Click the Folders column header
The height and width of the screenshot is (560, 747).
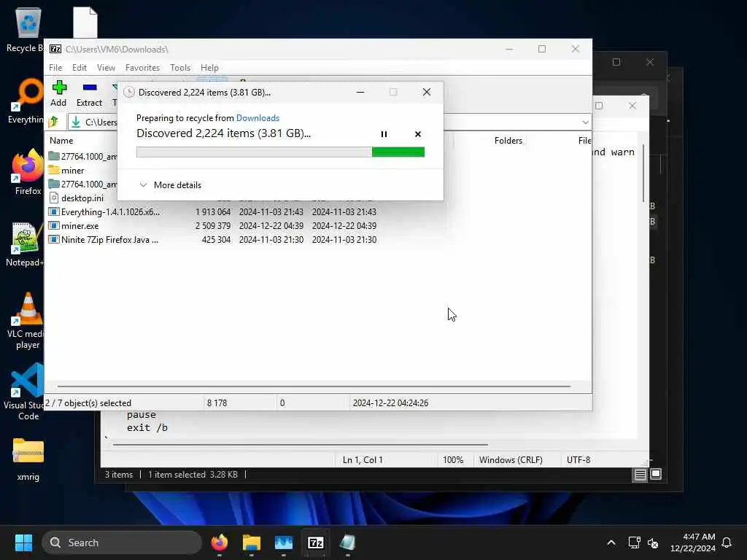click(x=508, y=141)
